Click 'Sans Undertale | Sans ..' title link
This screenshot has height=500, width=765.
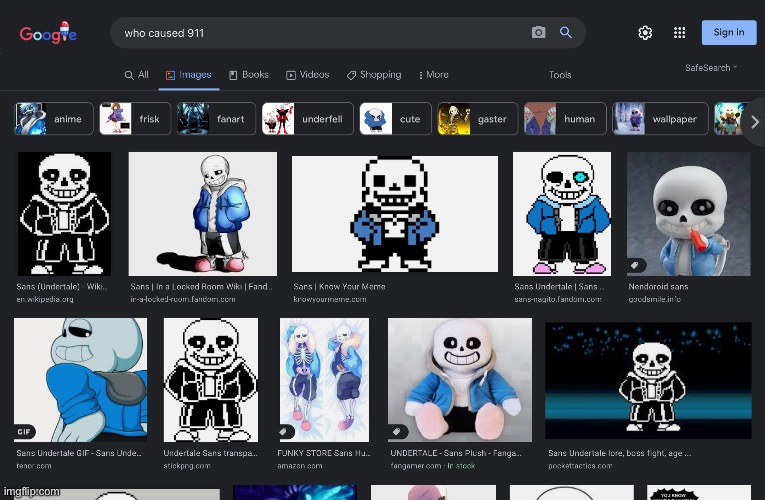[x=559, y=286]
